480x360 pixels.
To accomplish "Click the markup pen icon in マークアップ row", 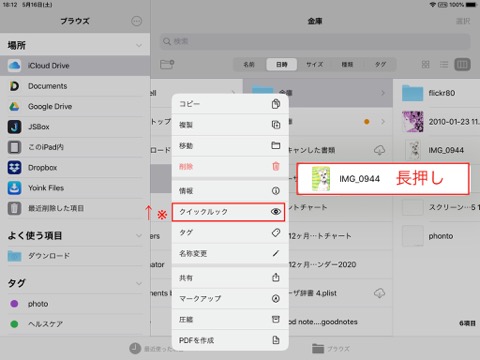I will (x=276, y=299).
